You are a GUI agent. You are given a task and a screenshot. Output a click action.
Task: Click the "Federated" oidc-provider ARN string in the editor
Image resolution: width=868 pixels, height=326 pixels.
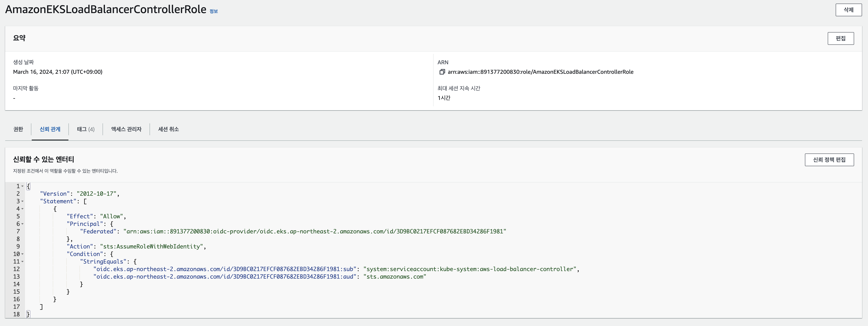tap(314, 231)
